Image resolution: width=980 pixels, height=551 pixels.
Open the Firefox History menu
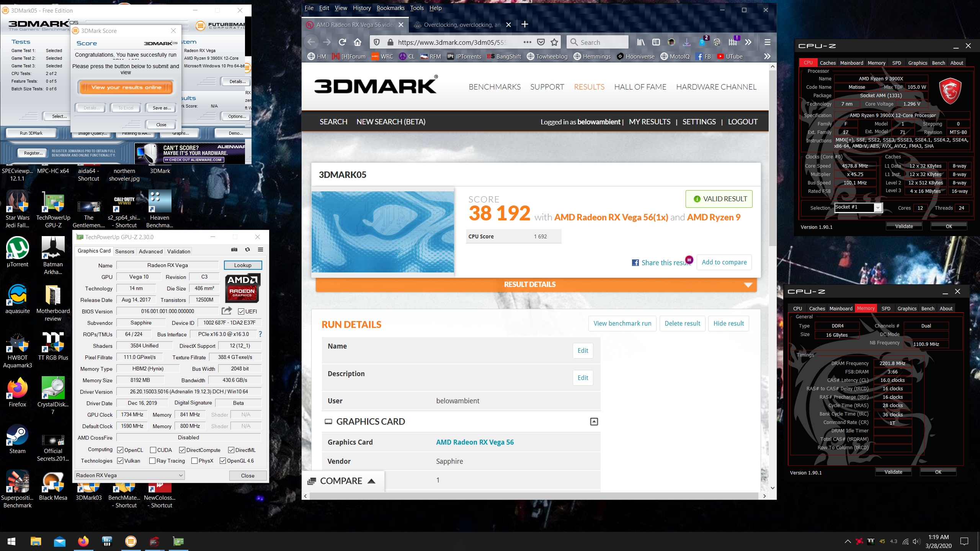pos(362,8)
